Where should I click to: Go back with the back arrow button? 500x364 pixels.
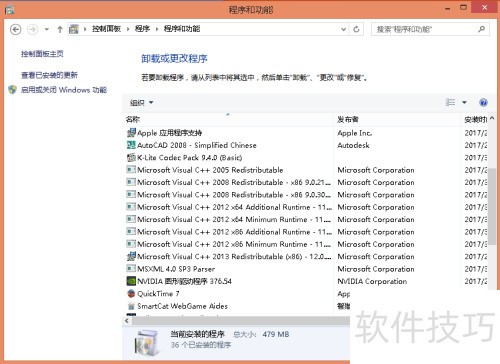tap(15, 29)
